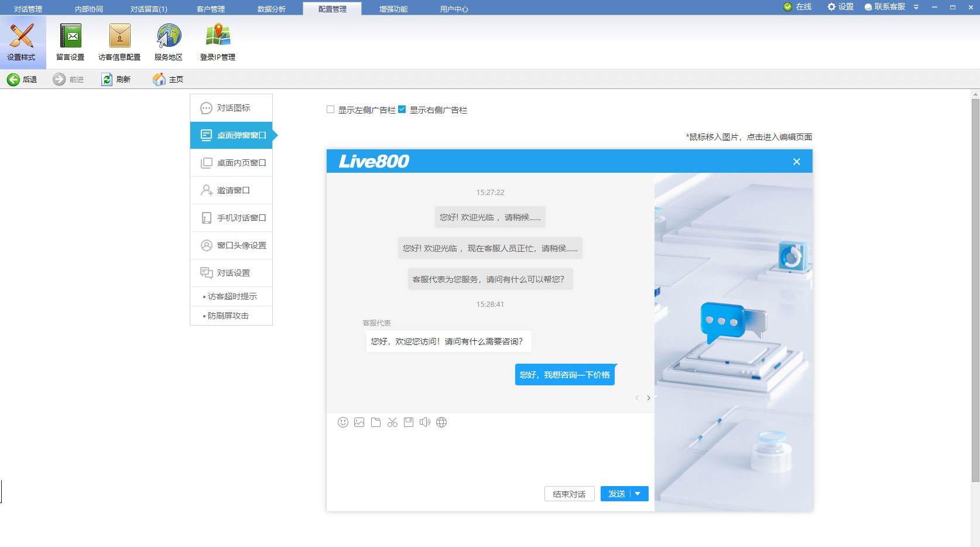
Task: Click the 15:27:22 timestamp
Action: (490, 192)
